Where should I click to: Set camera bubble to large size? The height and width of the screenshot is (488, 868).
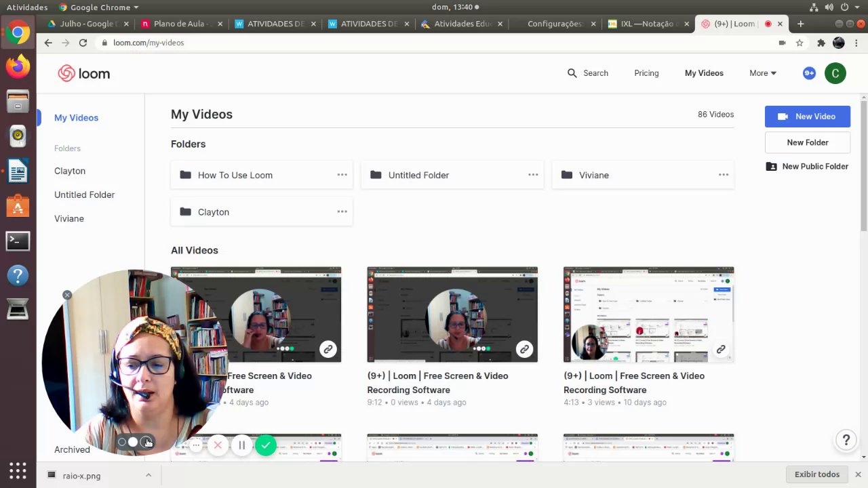click(146, 442)
